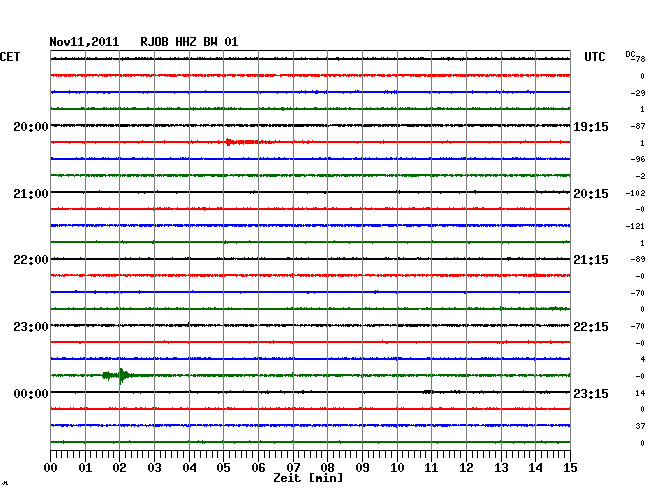Click the 04 minute axis label
Image resolution: width=650 pixels, height=494 pixels.
[189, 467]
